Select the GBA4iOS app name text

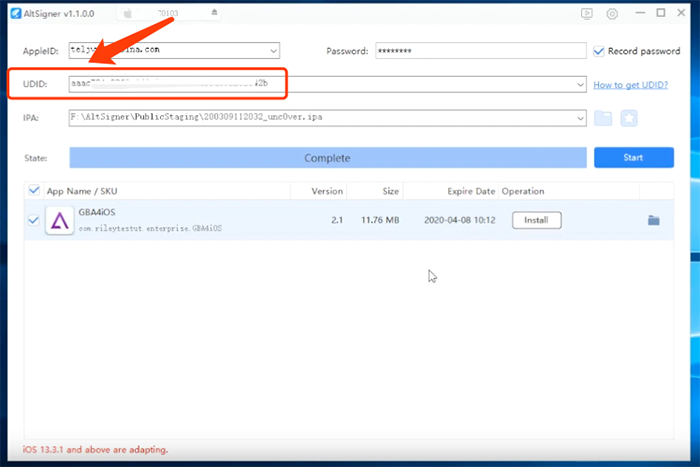(x=97, y=212)
